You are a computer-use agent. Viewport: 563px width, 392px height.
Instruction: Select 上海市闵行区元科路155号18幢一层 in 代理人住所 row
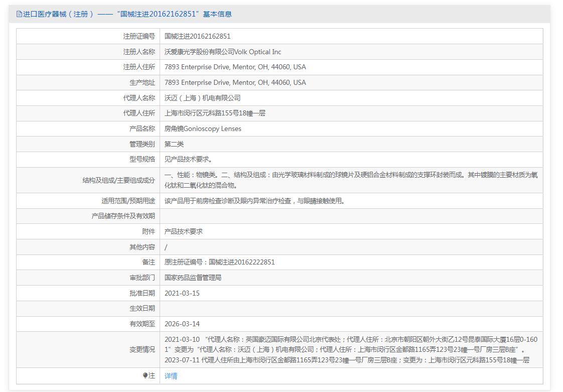(x=215, y=113)
